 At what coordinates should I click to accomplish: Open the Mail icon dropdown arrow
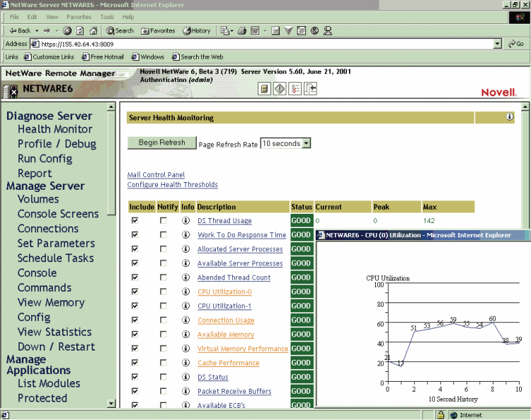tap(232, 31)
